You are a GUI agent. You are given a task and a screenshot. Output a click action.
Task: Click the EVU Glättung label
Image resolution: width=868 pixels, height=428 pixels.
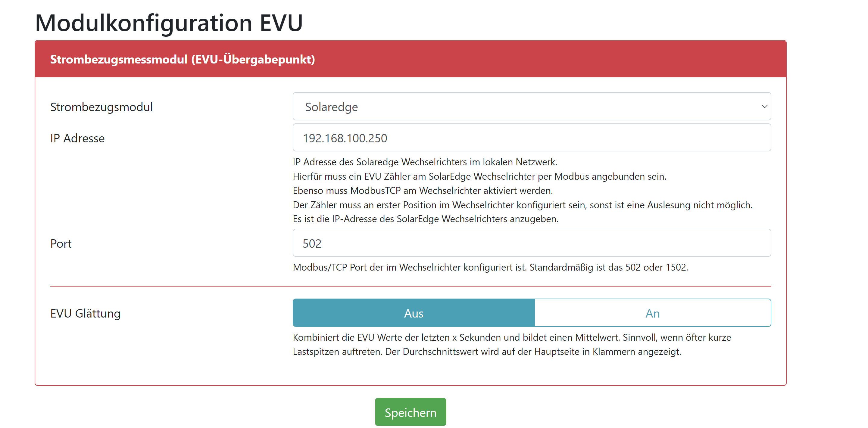point(85,313)
